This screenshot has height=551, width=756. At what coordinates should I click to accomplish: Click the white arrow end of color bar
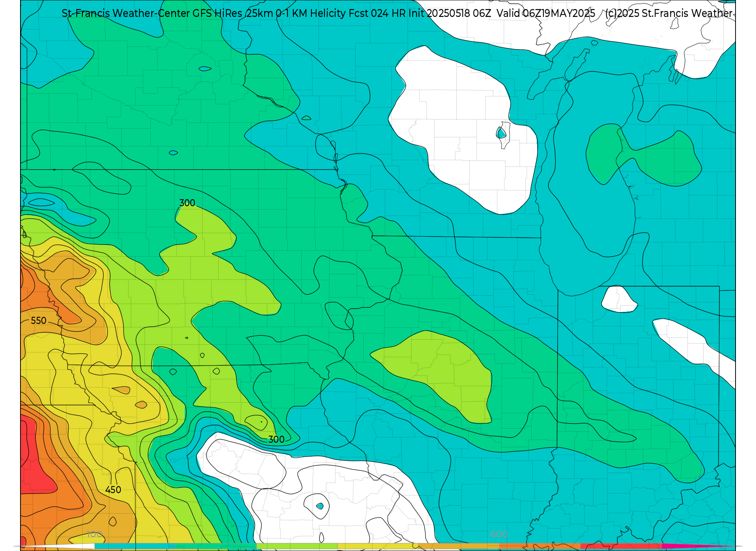click(57, 546)
